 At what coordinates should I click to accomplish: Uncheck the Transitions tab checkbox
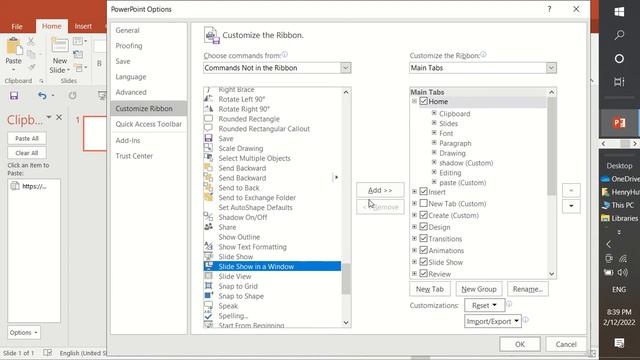tap(423, 238)
